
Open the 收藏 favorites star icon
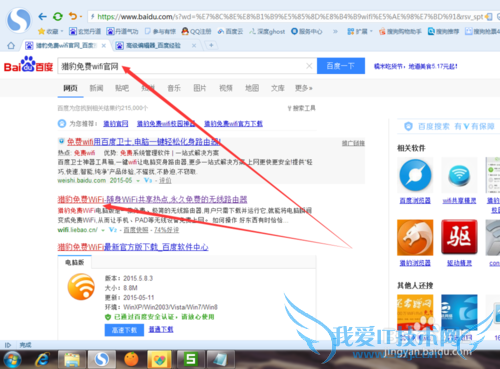(x=41, y=31)
